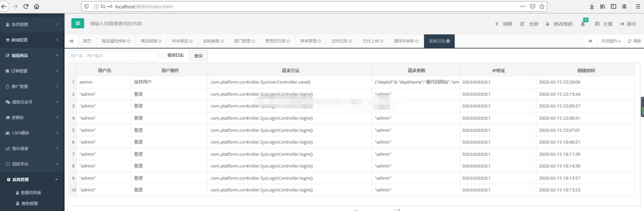Sort by 创建时间 column header
The height and width of the screenshot is (211, 644).
tap(586, 70)
